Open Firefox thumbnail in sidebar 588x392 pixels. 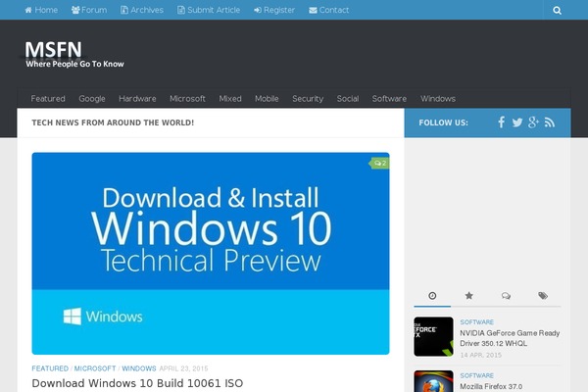click(433, 381)
